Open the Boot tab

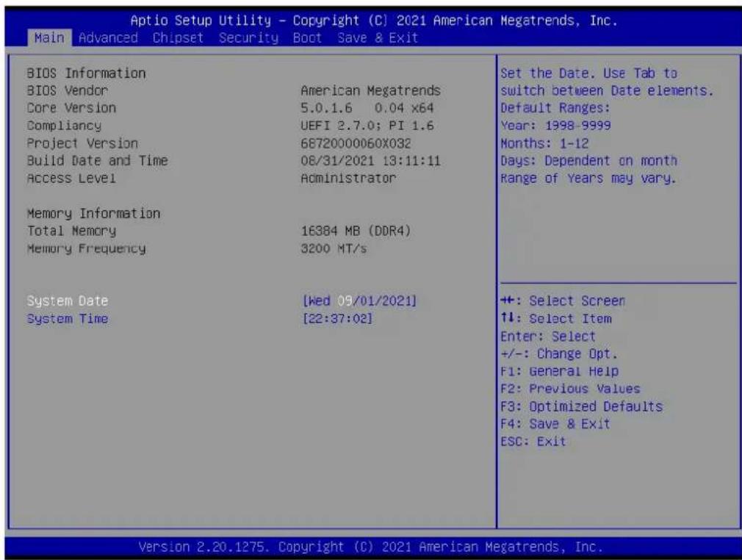pos(307,38)
